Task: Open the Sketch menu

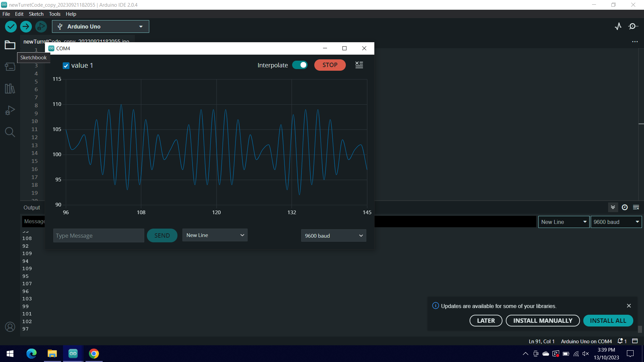Action: tap(36, 14)
